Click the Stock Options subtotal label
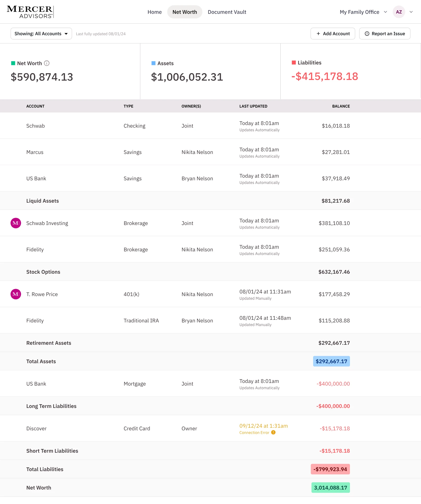421x504 pixels. point(43,272)
